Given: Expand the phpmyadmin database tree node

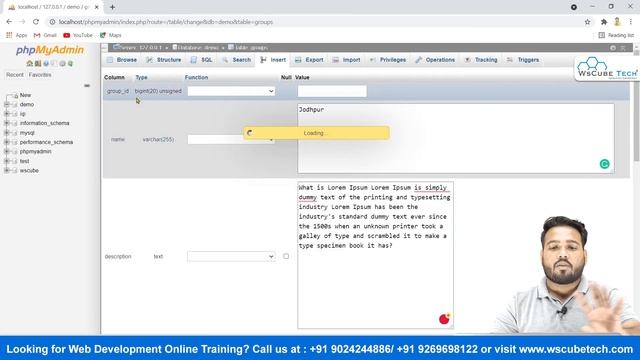Looking at the screenshot, I should tap(7, 151).
